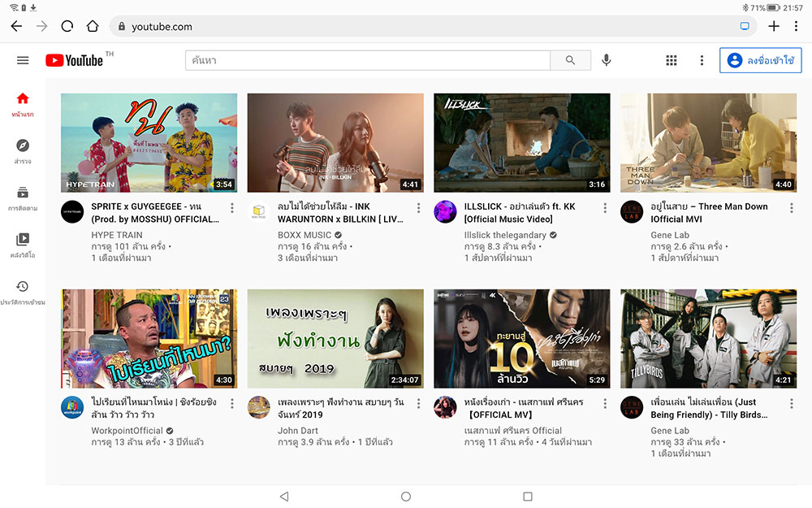The height and width of the screenshot is (508, 812).
Task: Toggle desktop site icon in address bar
Action: (745, 26)
